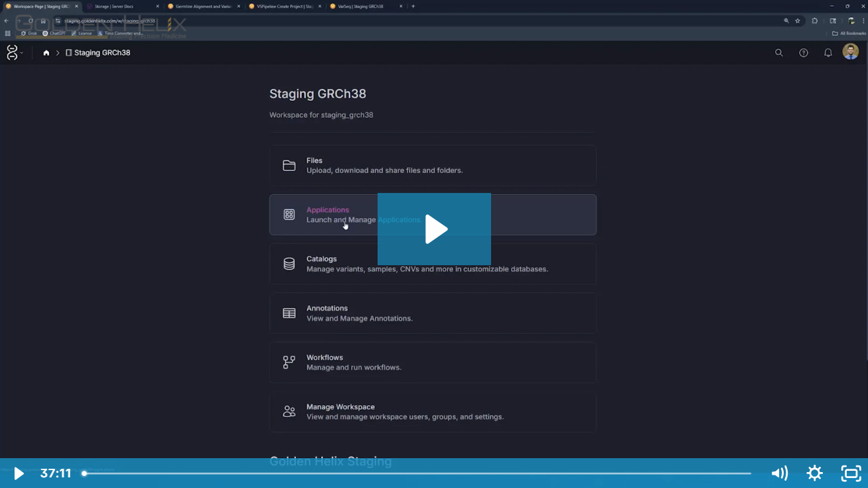Go to the home icon in breadcrumb
868x488 pixels.
pyautogui.click(x=46, y=53)
